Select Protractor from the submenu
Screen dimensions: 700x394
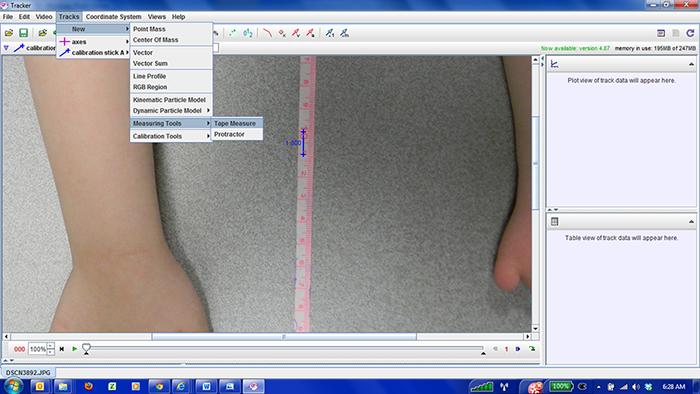[x=237, y=134]
